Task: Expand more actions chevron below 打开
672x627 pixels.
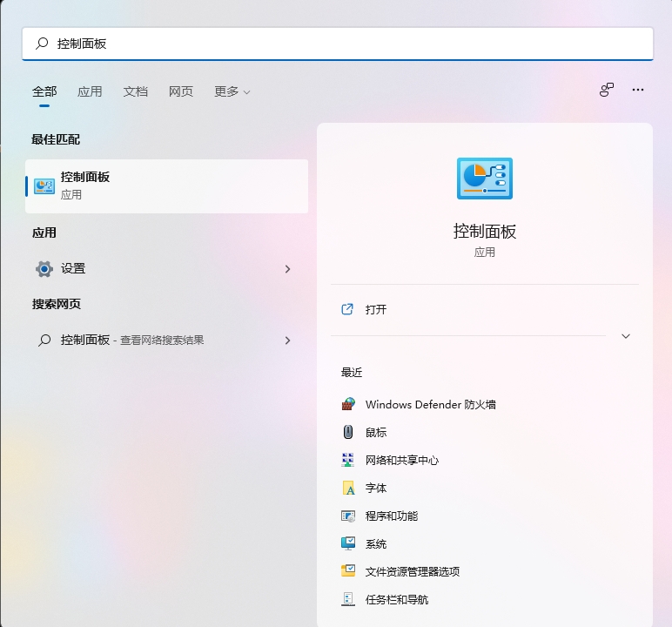Action: point(625,336)
